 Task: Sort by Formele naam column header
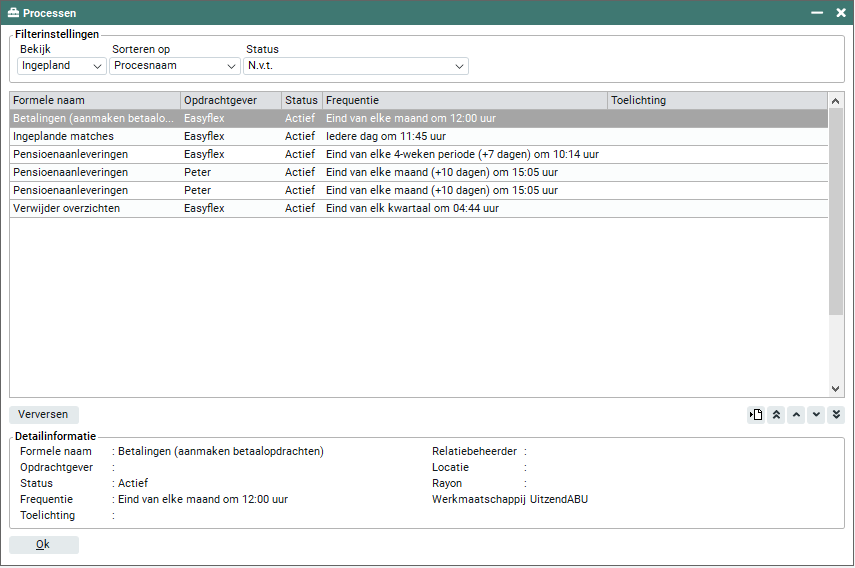[95, 100]
